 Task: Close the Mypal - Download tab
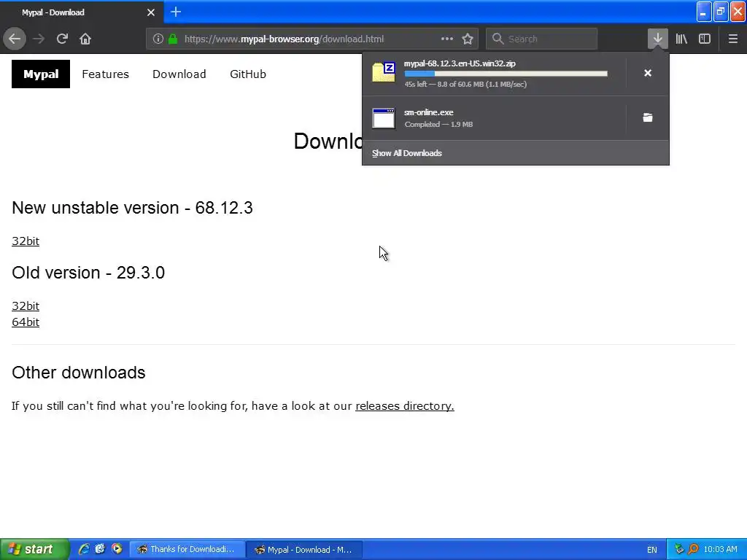pos(151,12)
